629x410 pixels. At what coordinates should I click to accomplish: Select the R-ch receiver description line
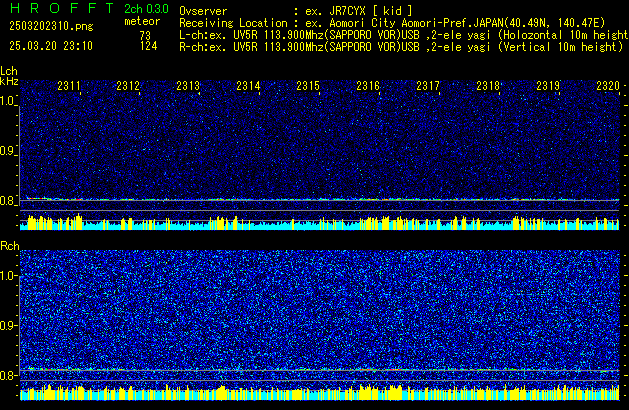point(401,47)
